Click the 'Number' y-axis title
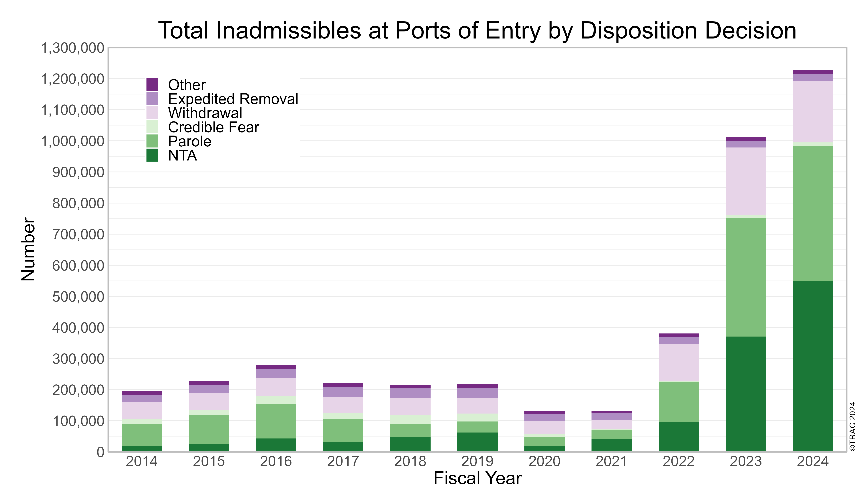 28,249
